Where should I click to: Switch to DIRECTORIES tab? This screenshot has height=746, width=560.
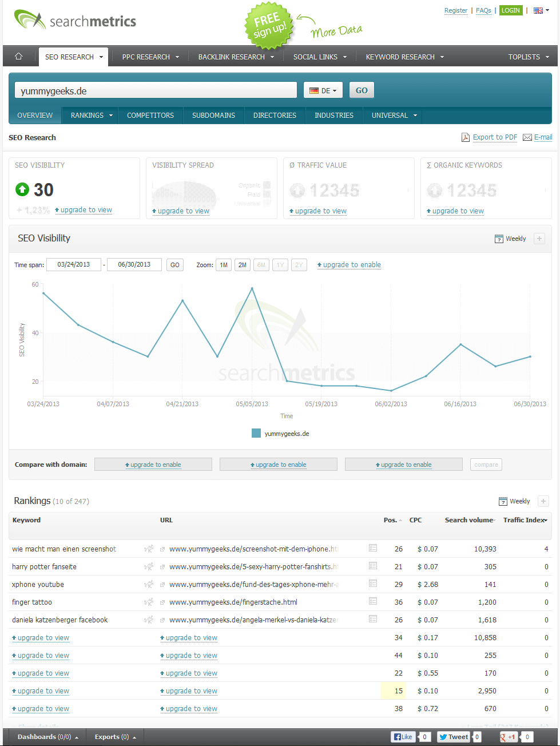[x=275, y=116]
